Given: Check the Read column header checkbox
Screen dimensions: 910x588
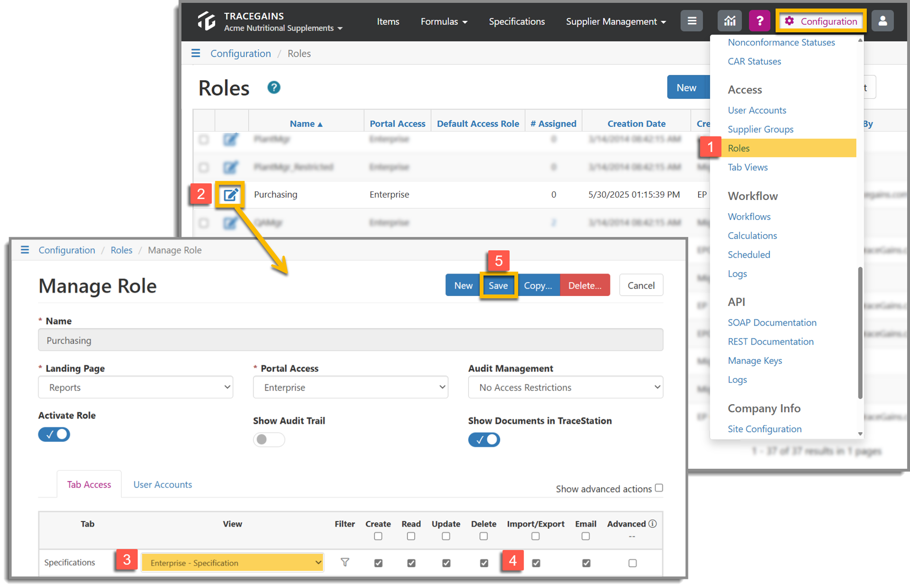Looking at the screenshot, I should tap(411, 536).
